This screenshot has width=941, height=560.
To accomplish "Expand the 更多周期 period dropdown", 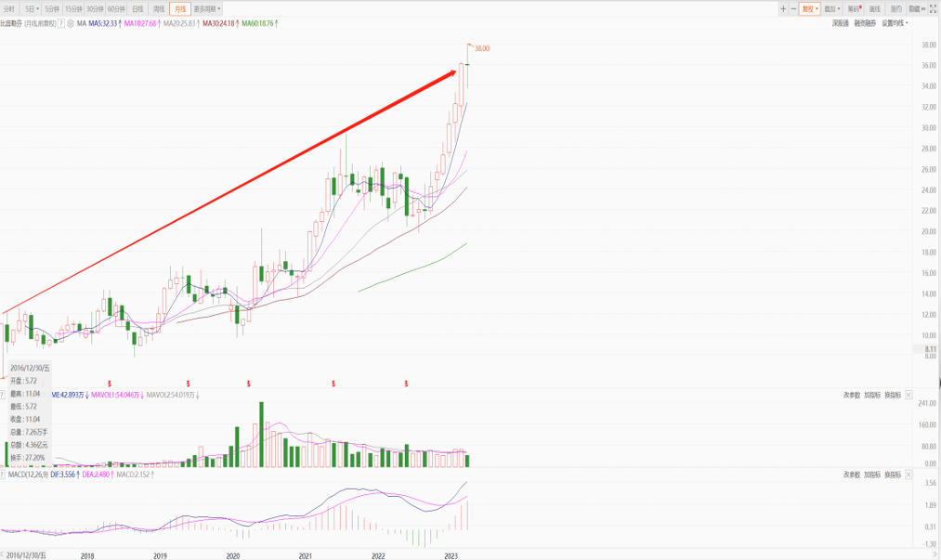I will 206,8.
